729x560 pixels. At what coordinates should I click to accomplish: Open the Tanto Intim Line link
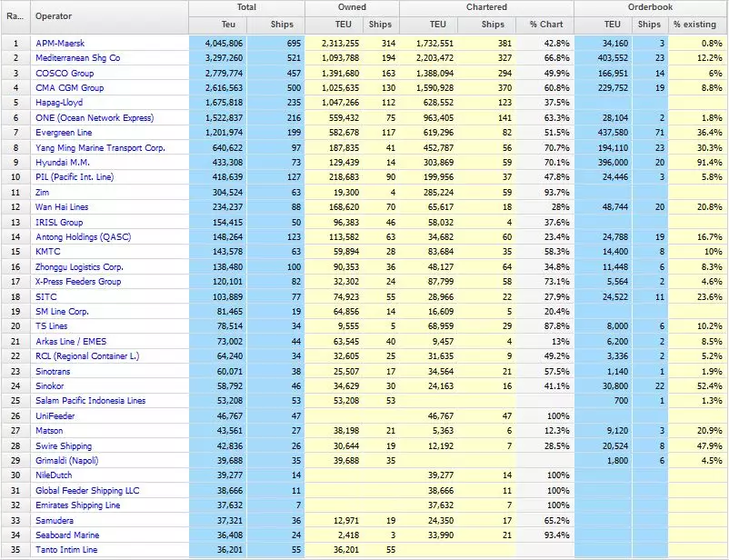[66, 550]
